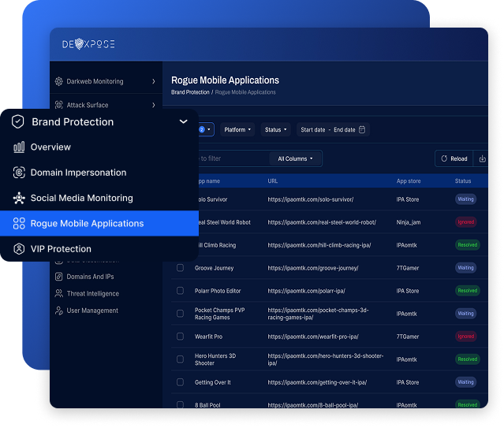The image size is (504, 428).
Task: Click the calendar icon in date range
Action: pyautogui.click(x=362, y=129)
